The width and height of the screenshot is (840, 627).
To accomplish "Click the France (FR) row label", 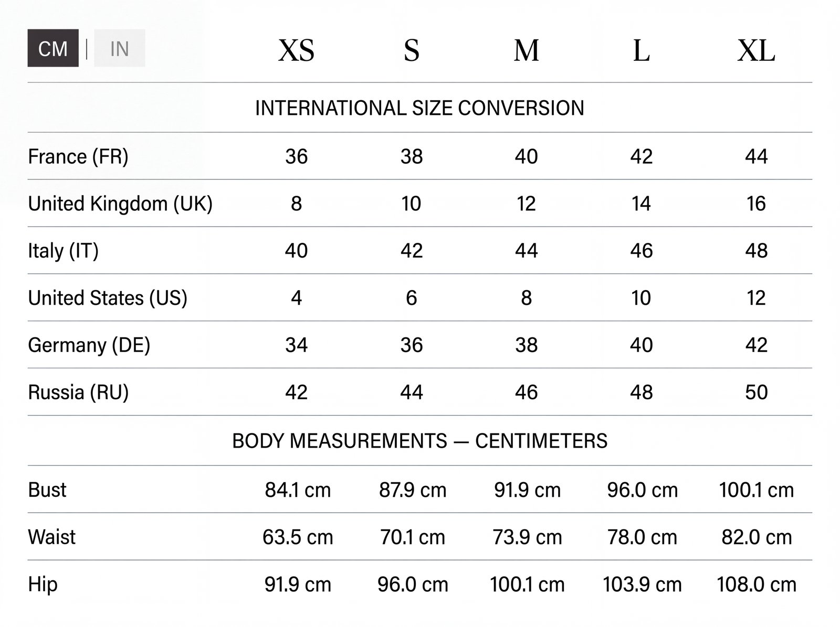I will 78,156.
